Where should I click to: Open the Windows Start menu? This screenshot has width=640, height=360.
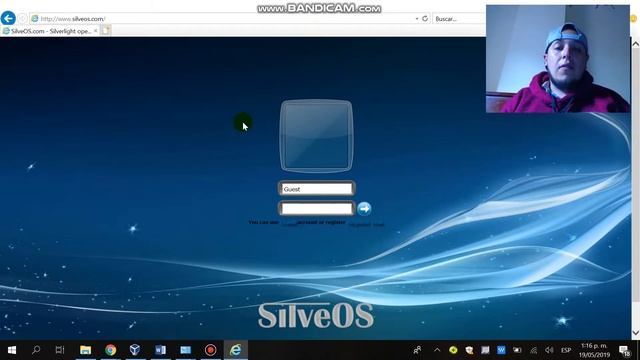point(12,350)
